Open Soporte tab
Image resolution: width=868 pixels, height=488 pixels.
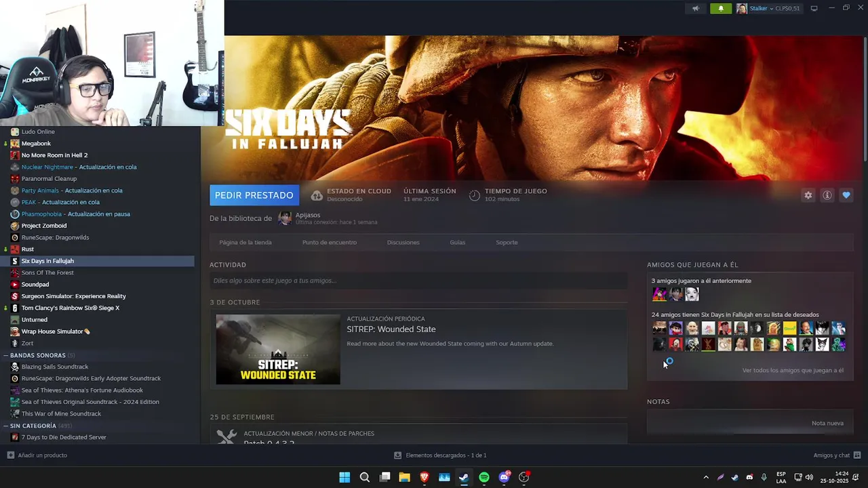pyautogui.click(x=507, y=243)
